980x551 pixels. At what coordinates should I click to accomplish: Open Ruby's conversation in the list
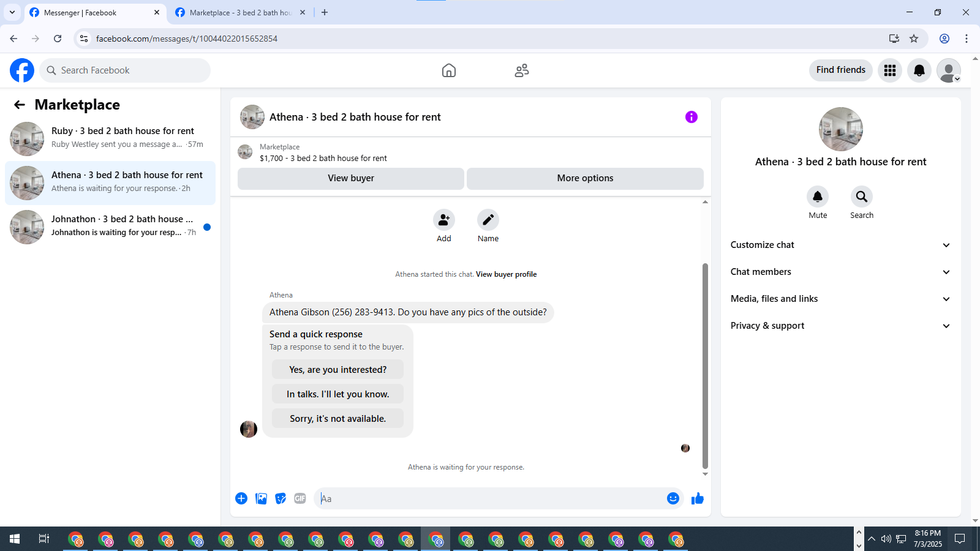pyautogui.click(x=110, y=139)
